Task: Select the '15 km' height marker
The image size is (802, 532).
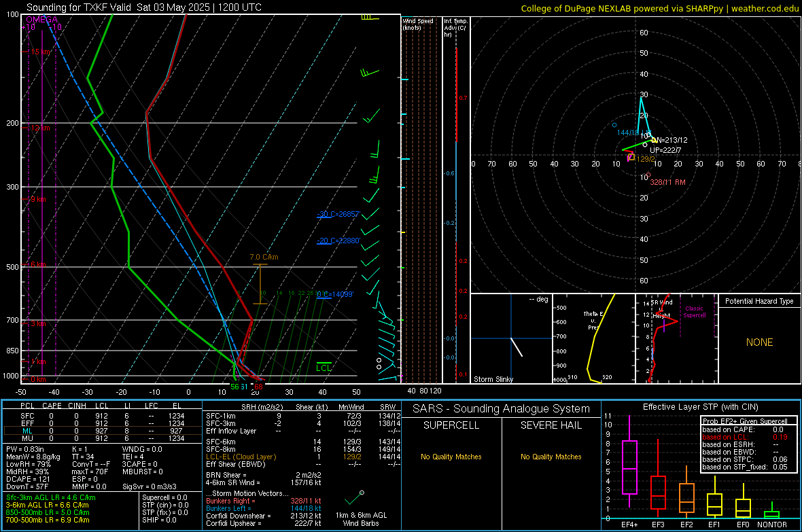Action: click(x=41, y=52)
